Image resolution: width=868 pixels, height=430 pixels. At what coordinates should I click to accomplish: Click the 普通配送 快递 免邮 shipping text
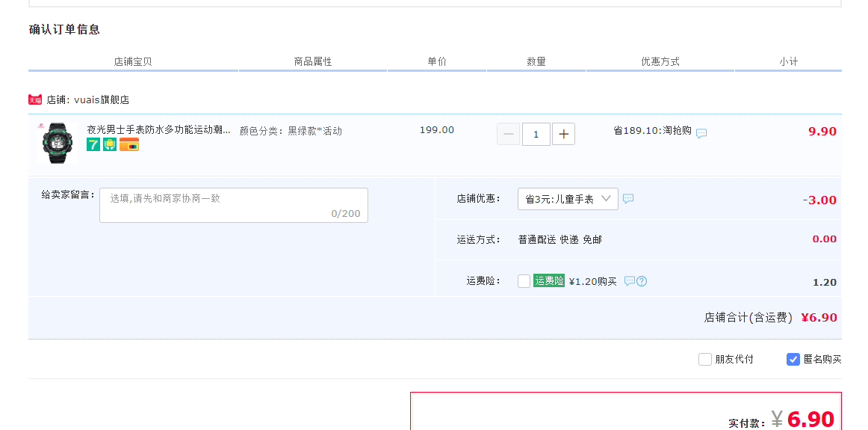(x=559, y=239)
